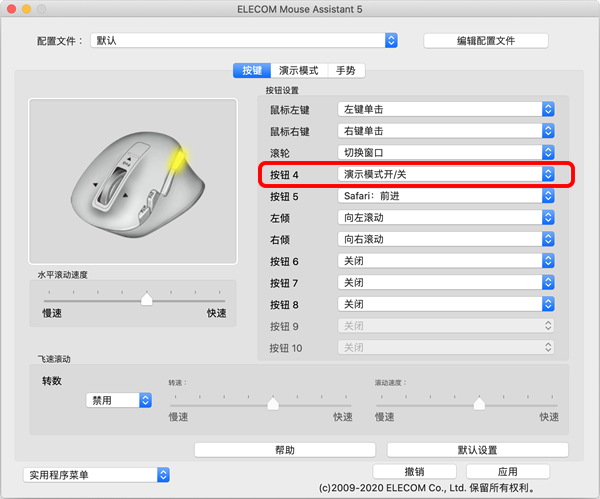Click the 按钮 10 label
The image size is (600, 499).
tap(286, 348)
